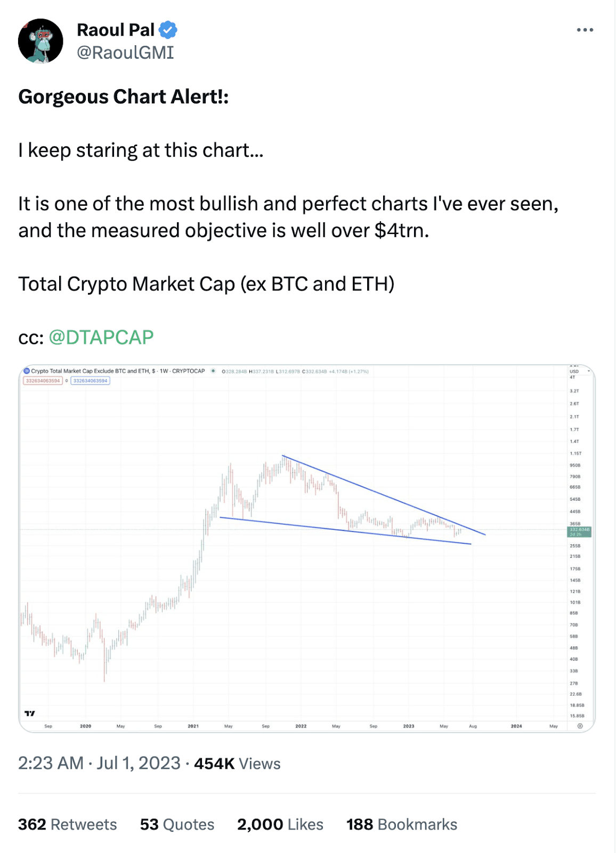Image resolution: width=616 pixels, height=853 pixels.
Task: Click the green market status dot
Action: 213,371
